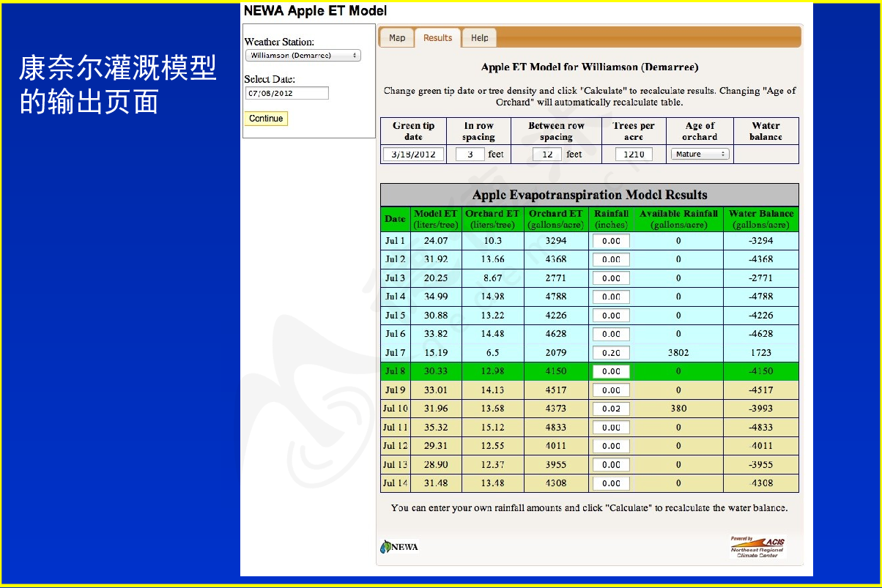
Task: Open the Map tab
Action: click(x=397, y=38)
